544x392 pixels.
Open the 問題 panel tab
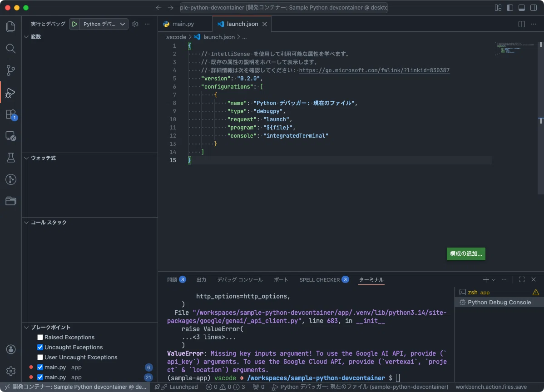(x=176, y=280)
